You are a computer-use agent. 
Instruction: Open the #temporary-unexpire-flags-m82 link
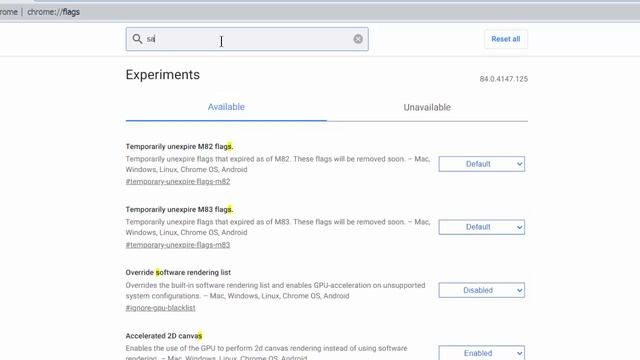pos(178,182)
